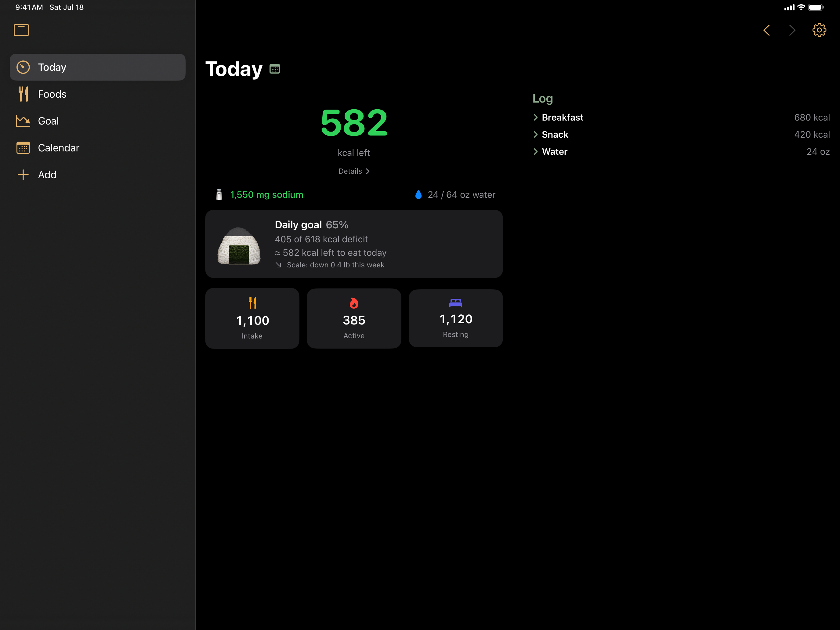Screen dimensions: 840x630
Task: Open the Daily goal 65% card
Action: point(354,244)
